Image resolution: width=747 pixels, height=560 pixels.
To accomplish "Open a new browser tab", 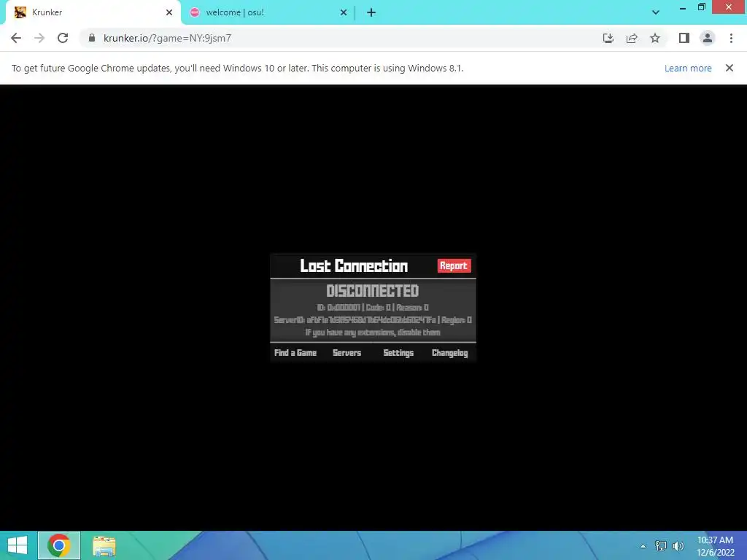I will pos(371,12).
